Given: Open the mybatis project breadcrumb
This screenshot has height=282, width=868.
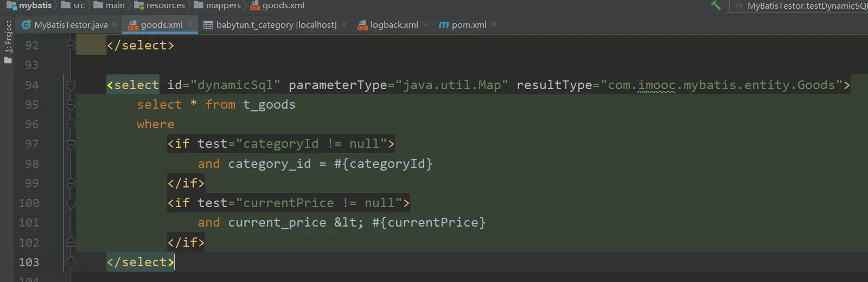Looking at the screenshot, I should (x=29, y=5).
